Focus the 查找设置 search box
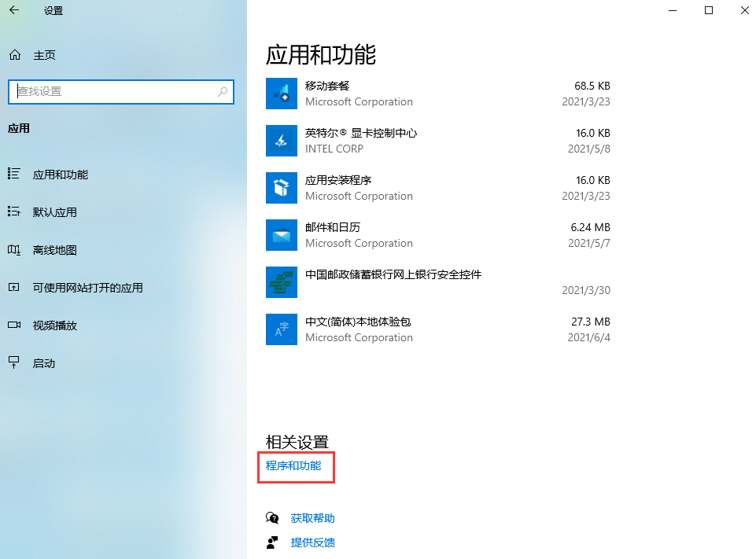This screenshot has height=559, width=756. tap(121, 91)
